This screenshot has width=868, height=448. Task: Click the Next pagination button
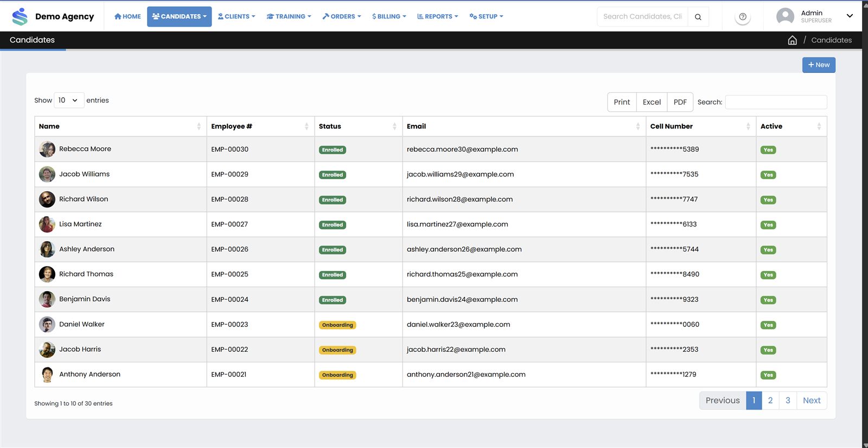812,401
